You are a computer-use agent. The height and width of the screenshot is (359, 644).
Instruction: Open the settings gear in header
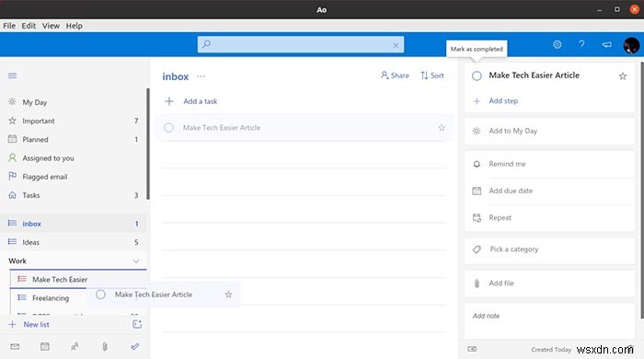coord(557,44)
